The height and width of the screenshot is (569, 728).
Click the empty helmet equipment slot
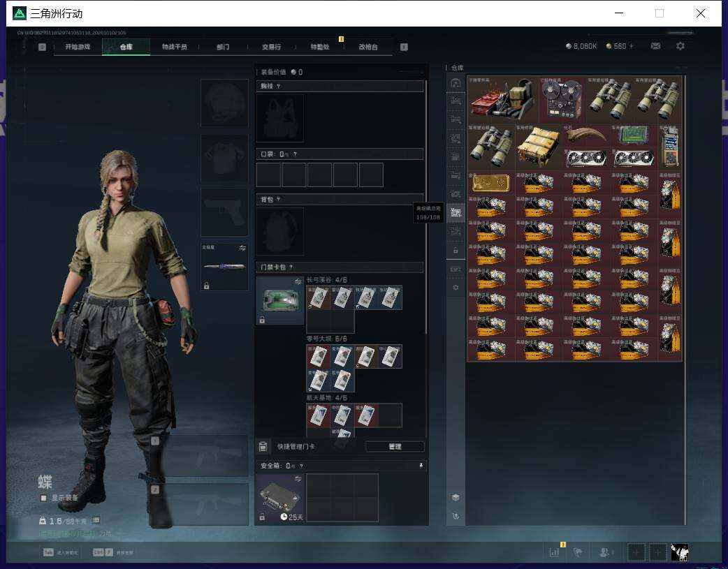224,103
